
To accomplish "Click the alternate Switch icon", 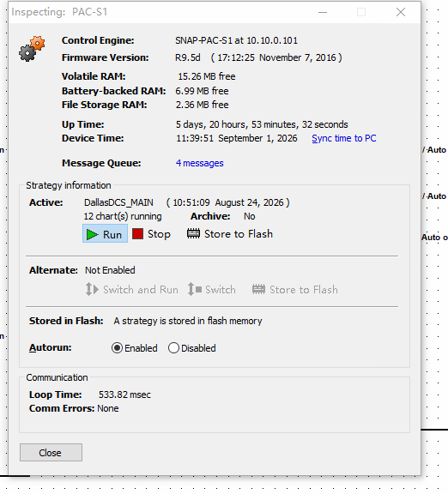I will point(195,289).
